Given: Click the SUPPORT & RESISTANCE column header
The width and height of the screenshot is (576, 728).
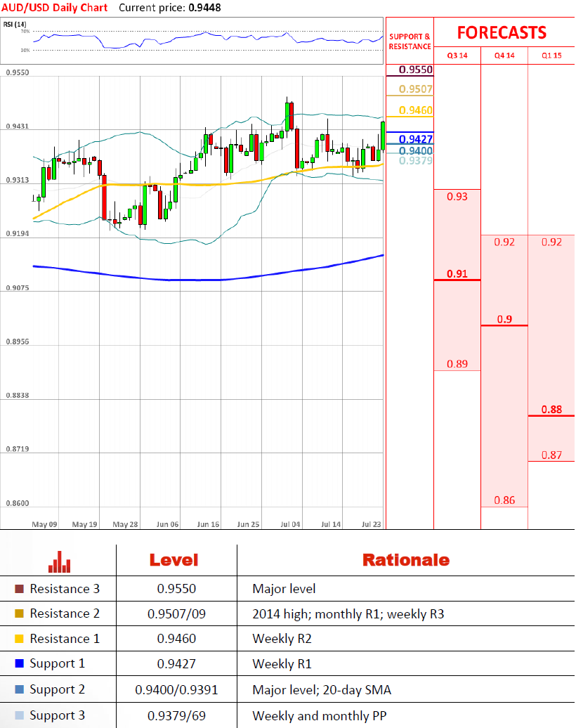Looking at the screenshot, I should point(410,41).
